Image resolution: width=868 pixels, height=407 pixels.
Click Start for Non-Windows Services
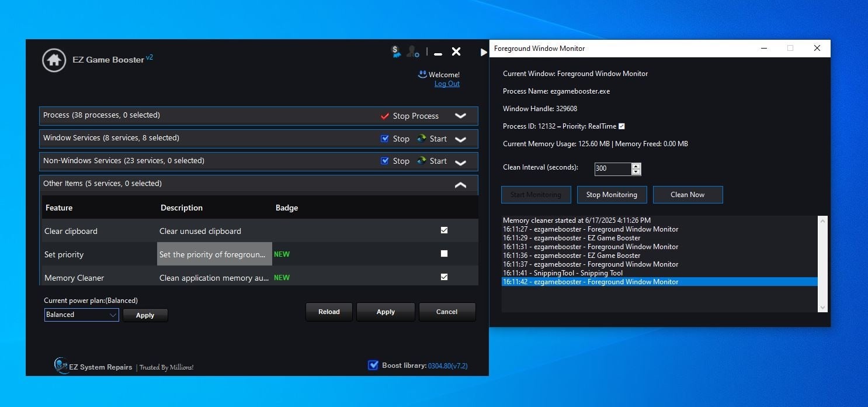tap(432, 161)
